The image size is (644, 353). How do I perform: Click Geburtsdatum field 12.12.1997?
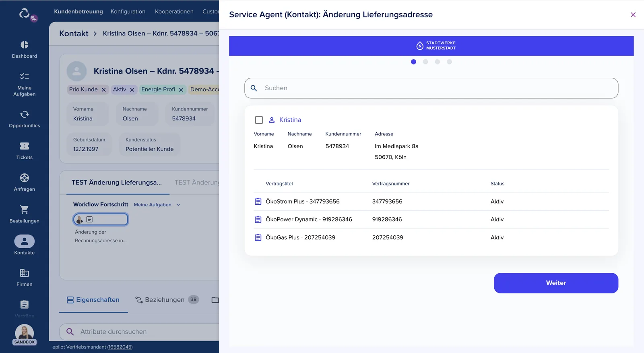coord(89,145)
